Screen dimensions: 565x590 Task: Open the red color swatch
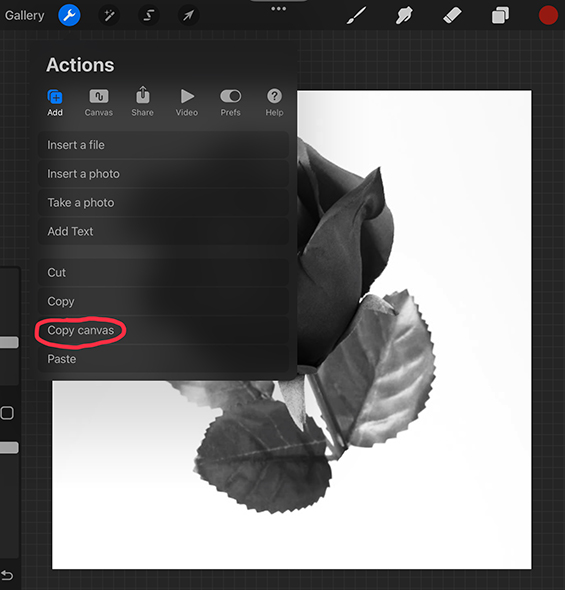548,16
